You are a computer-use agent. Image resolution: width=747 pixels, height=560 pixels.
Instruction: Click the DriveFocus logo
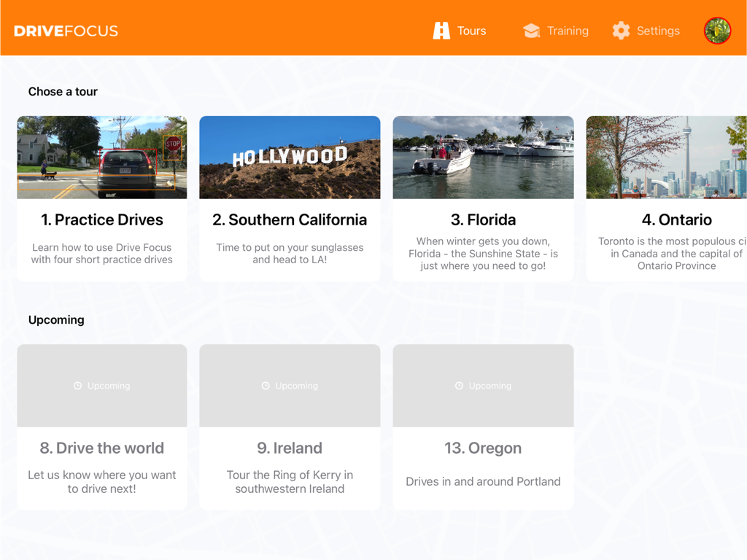pyautogui.click(x=66, y=31)
